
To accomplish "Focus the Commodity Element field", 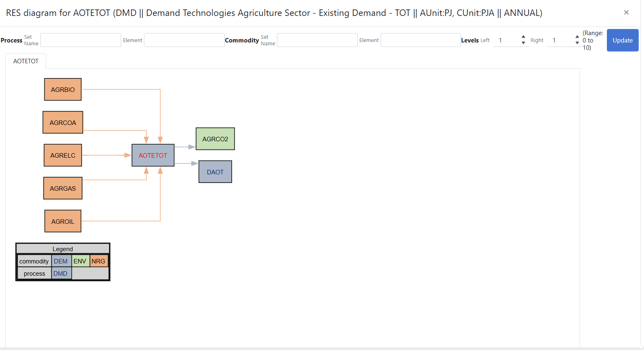I will pyautogui.click(x=420, y=40).
